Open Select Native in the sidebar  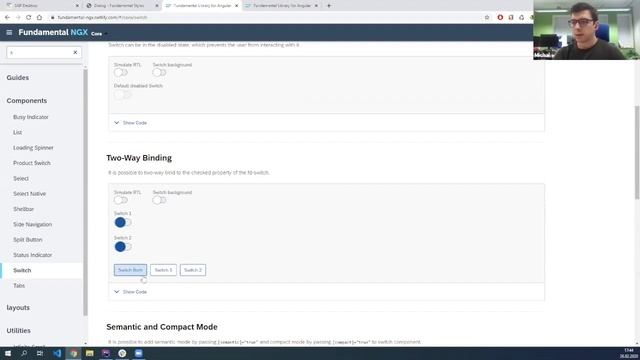pos(29,194)
